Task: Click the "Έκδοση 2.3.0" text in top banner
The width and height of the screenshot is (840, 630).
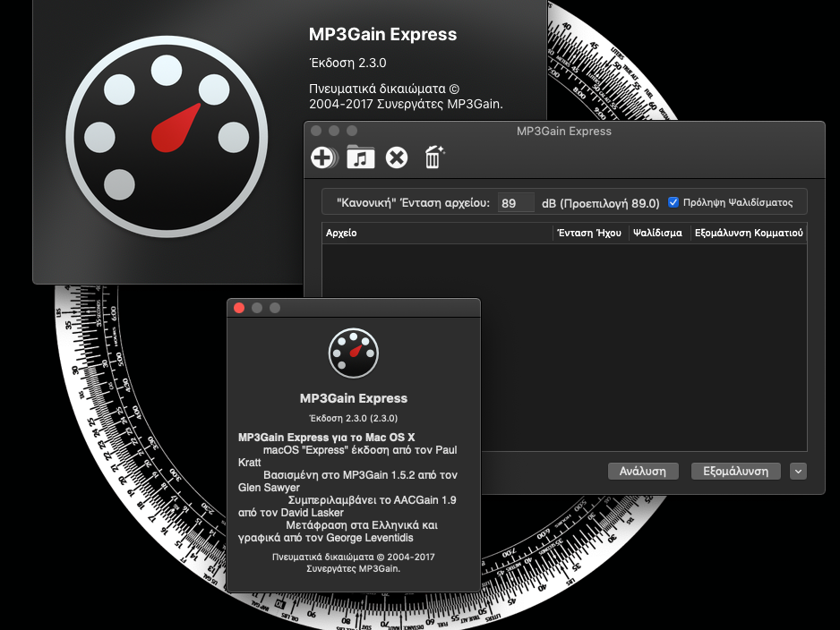Action: click(347, 63)
